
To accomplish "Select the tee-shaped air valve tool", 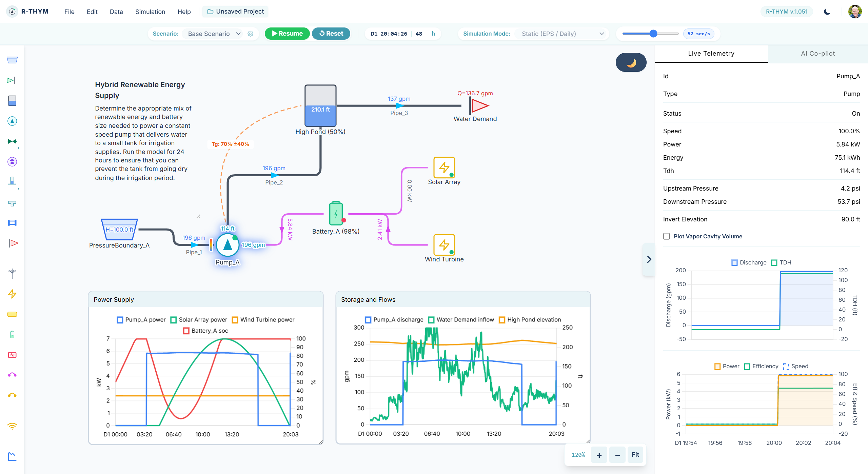I will (x=12, y=203).
